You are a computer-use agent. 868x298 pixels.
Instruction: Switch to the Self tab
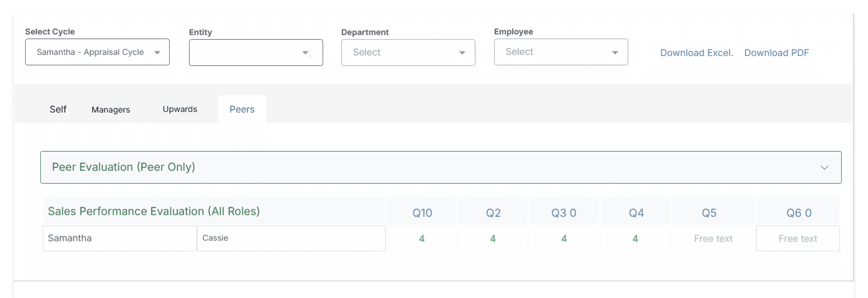point(58,109)
